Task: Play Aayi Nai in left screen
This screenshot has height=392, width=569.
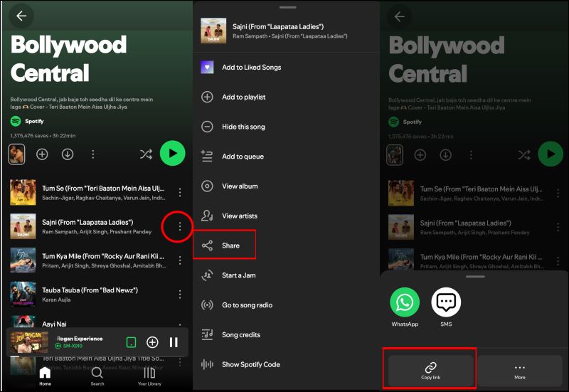Action: coord(55,324)
